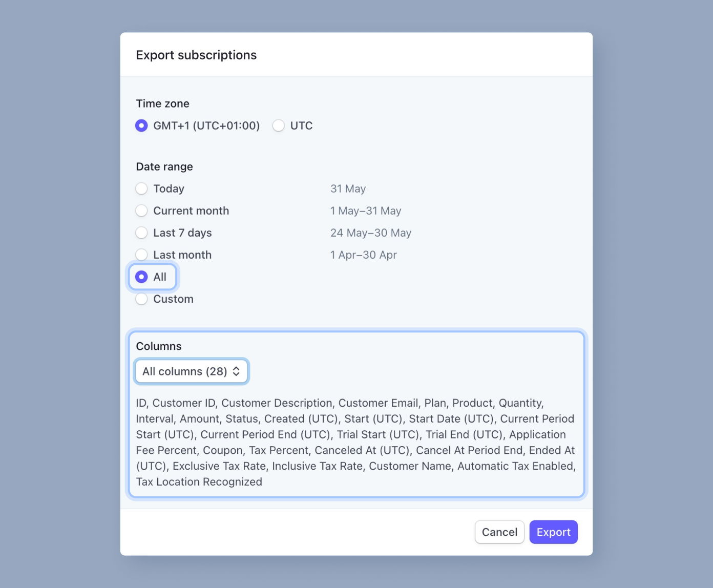Click the Export subscriptions dialog title
Screen dimensions: 713x588
[197, 55]
